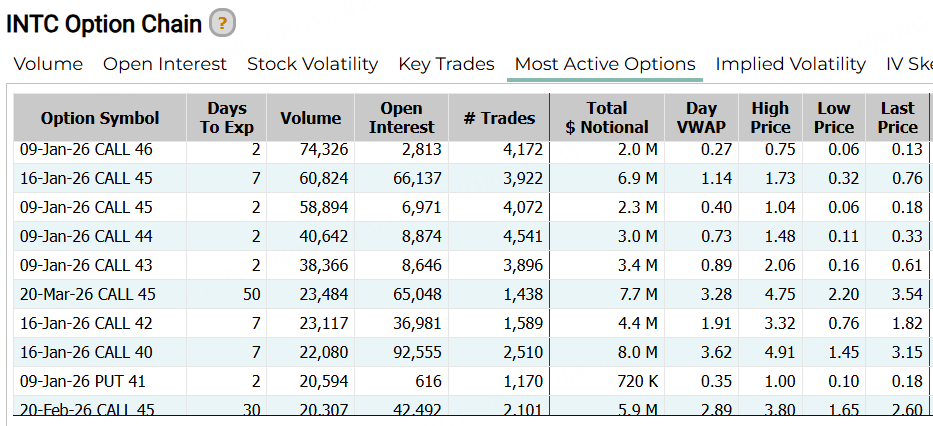Sort by number of Trades column
Viewport: 933px width, 426px height.
[x=499, y=118]
